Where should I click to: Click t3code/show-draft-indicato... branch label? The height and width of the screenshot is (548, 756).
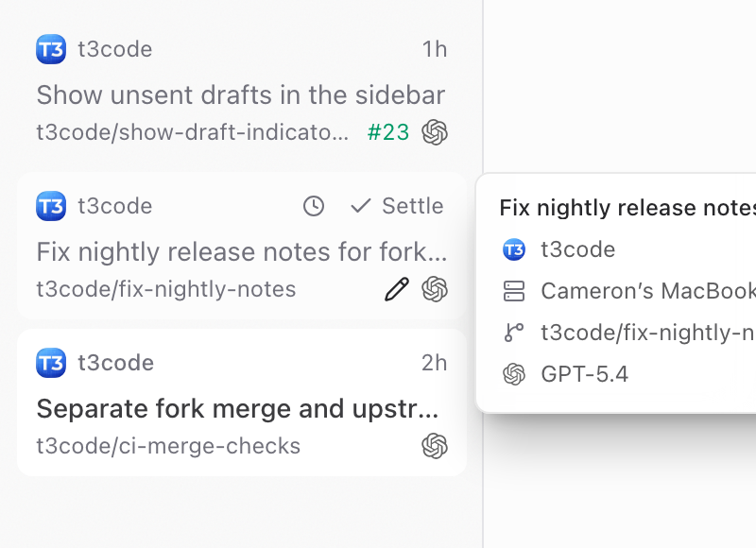tap(193, 132)
